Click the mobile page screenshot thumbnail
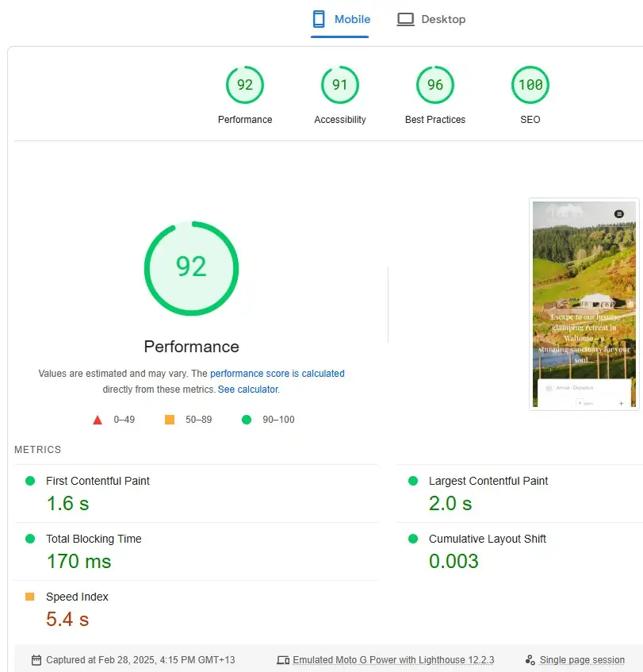The height and width of the screenshot is (672, 643). (x=584, y=305)
